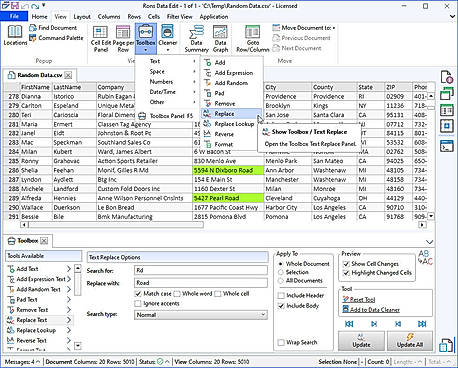This screenshot has width=458, height=368.
Task: Jump to the last match arrow
Action: click(422, 324)
